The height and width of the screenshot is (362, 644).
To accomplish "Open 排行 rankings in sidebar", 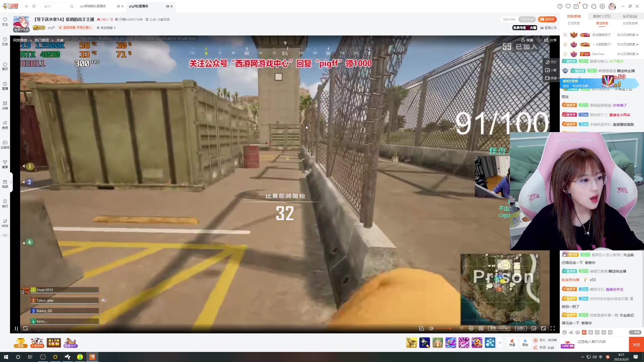I will (5, 203).
